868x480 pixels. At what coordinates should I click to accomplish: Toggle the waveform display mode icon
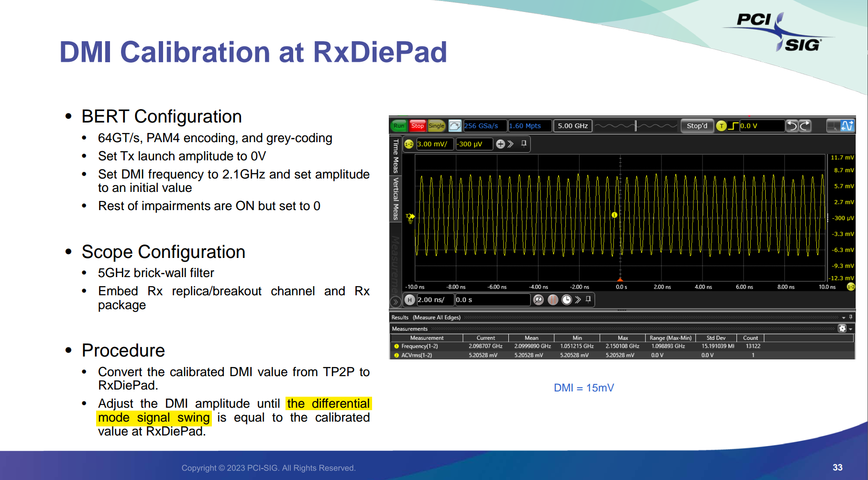click(847, 126)
